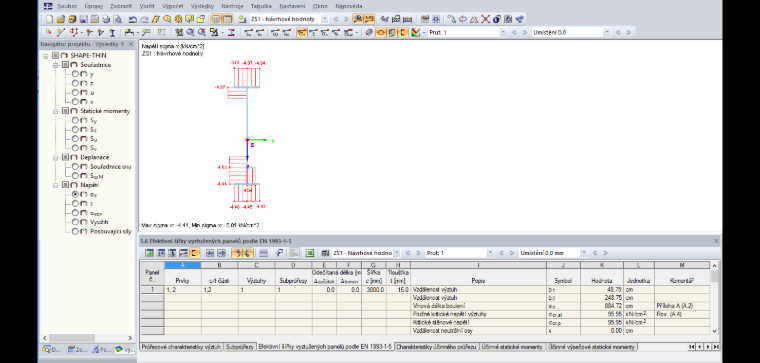
Task: Switch to the Subprůřezy table tab
Action: click(x=240, y=347)
